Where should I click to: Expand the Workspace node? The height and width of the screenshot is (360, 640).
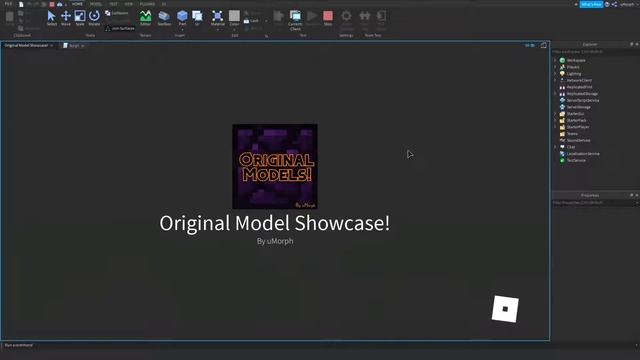[555, 60]
